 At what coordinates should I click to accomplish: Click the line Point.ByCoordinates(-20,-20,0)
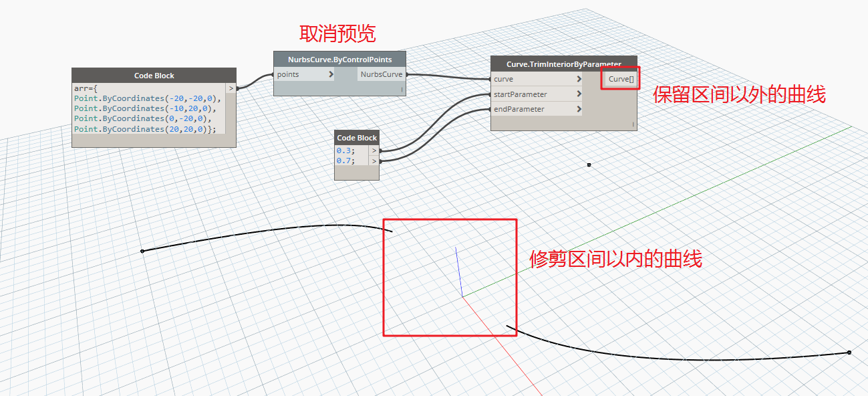pos(147,98)
